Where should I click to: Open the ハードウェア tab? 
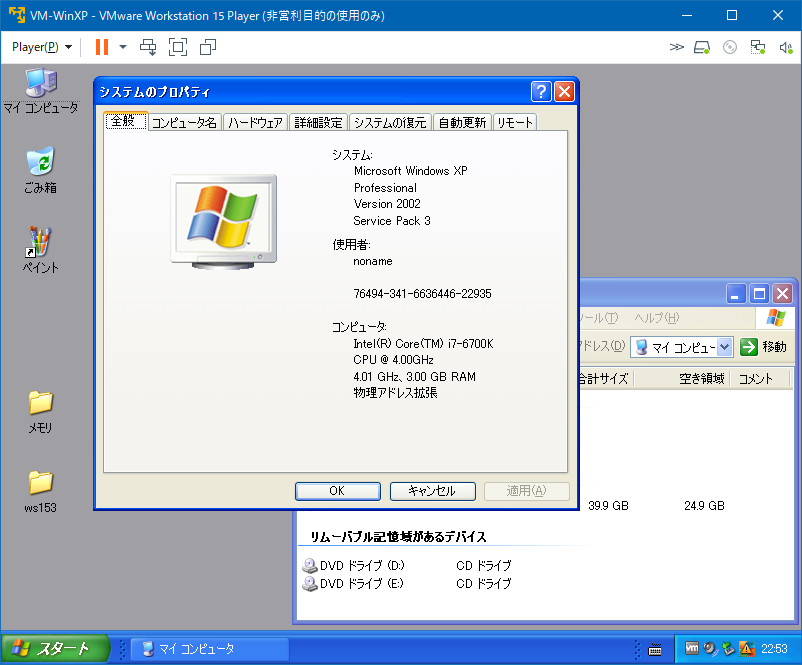click(x=255, y=123)
